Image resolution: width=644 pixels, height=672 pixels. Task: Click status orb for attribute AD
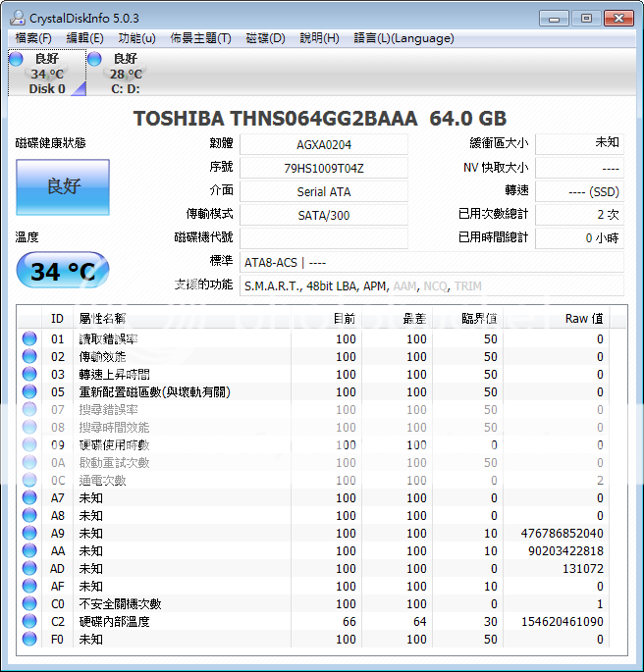(29, 568)
